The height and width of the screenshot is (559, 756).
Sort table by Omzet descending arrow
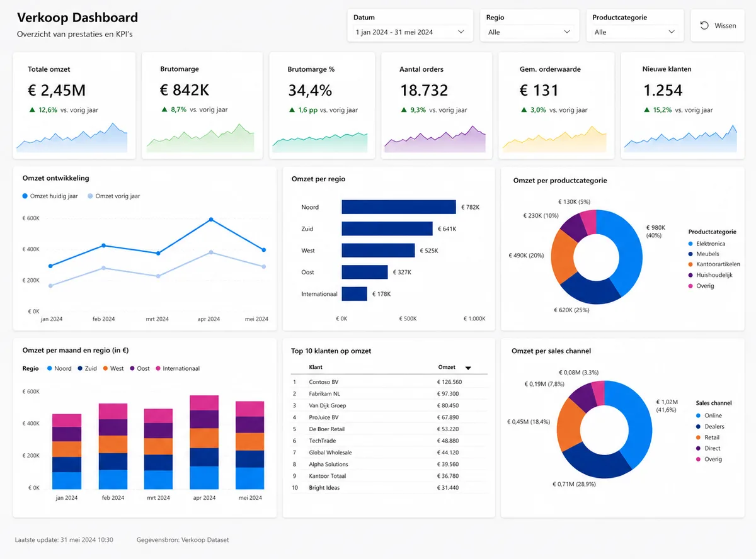coord(468,368)
